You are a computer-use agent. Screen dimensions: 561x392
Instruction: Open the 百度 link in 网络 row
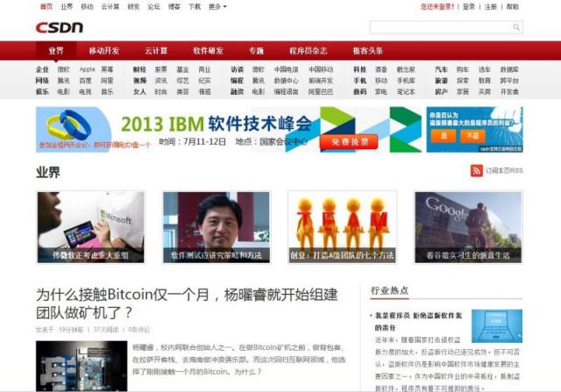pos(85,81)
